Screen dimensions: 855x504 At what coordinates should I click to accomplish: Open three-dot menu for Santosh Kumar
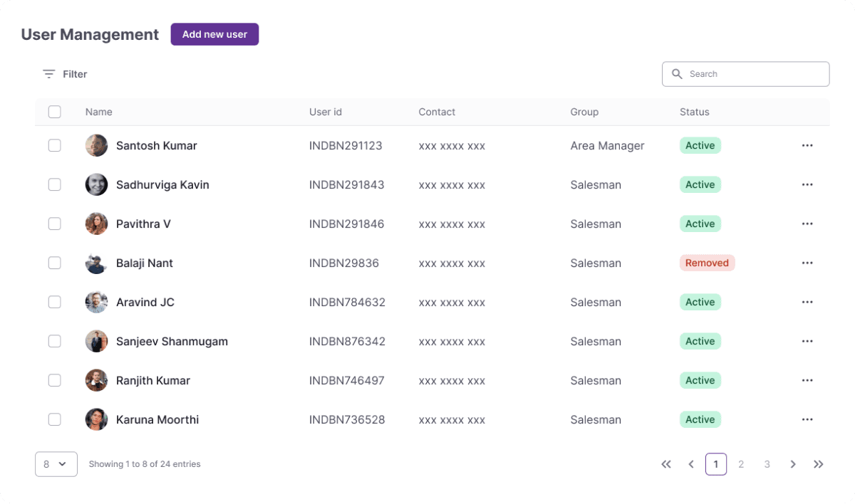point(807,145)
